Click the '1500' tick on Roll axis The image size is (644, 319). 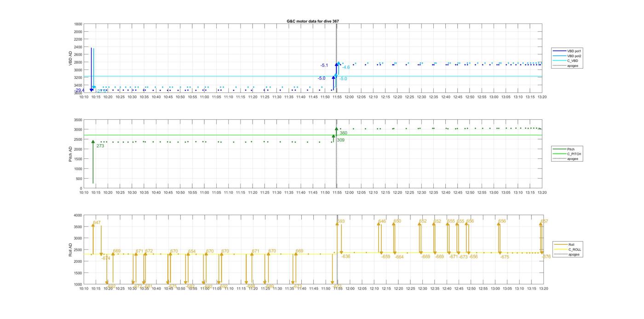click(78, 273)
